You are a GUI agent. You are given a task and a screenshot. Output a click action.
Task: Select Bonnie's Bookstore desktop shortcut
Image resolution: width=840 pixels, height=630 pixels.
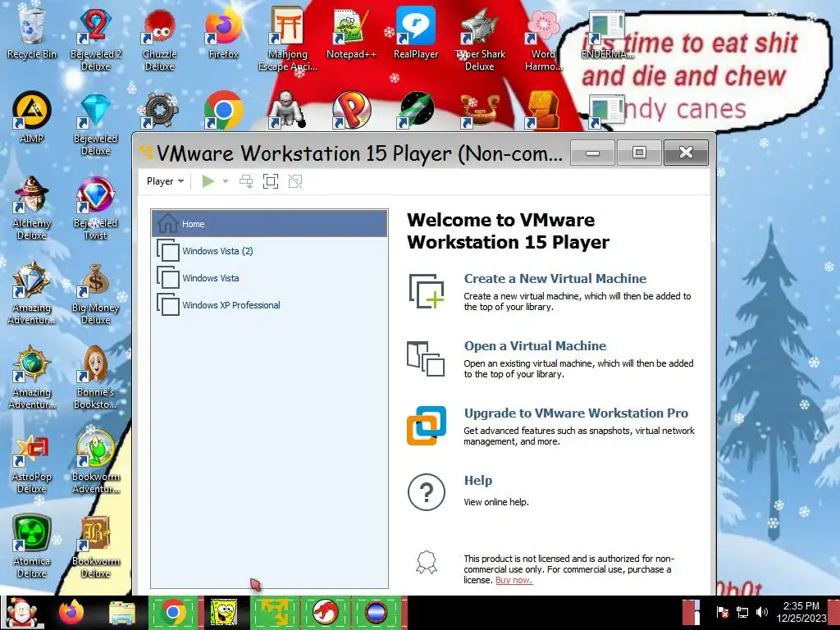[x=95, y=377]
